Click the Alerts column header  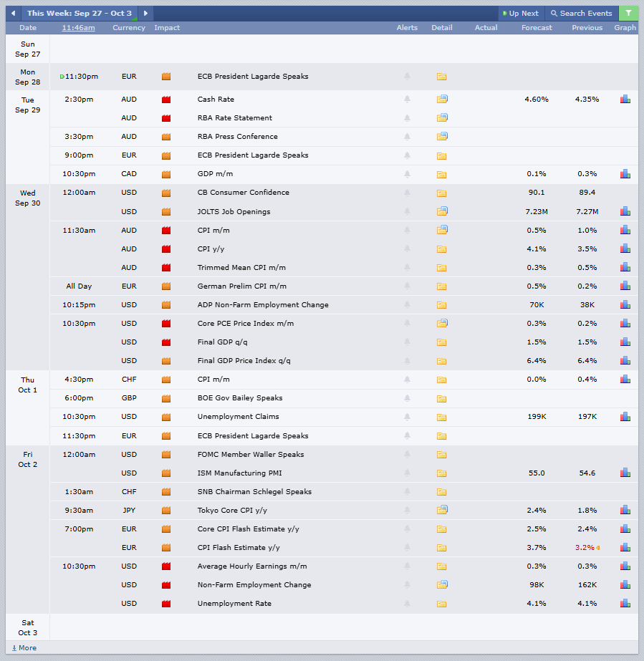pyautogui.click(x=407, y=28)
